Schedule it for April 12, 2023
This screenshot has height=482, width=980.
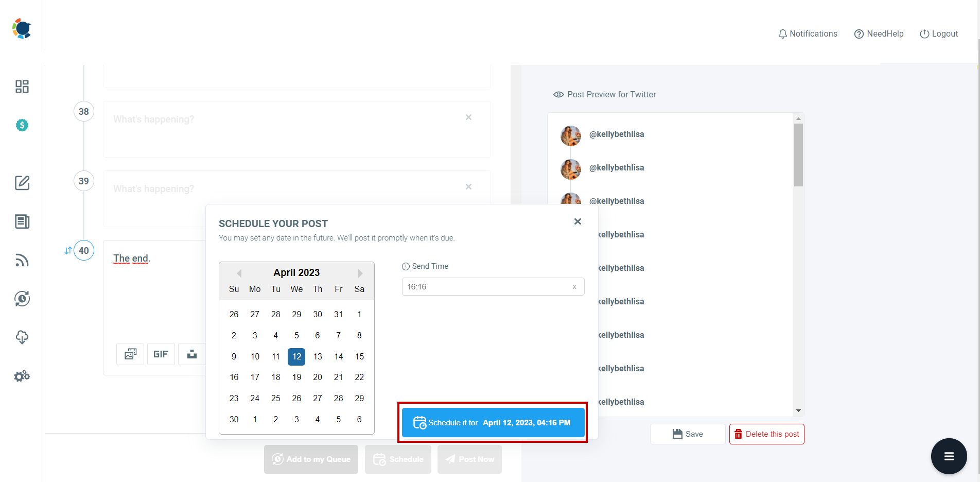pyautogui.click(x=493, y=422)
